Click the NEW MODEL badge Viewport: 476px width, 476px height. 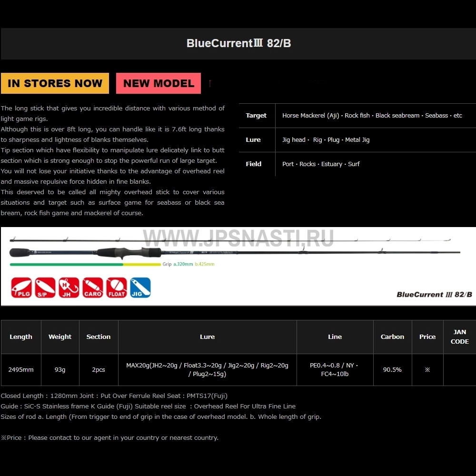click(x=159, y=83)
